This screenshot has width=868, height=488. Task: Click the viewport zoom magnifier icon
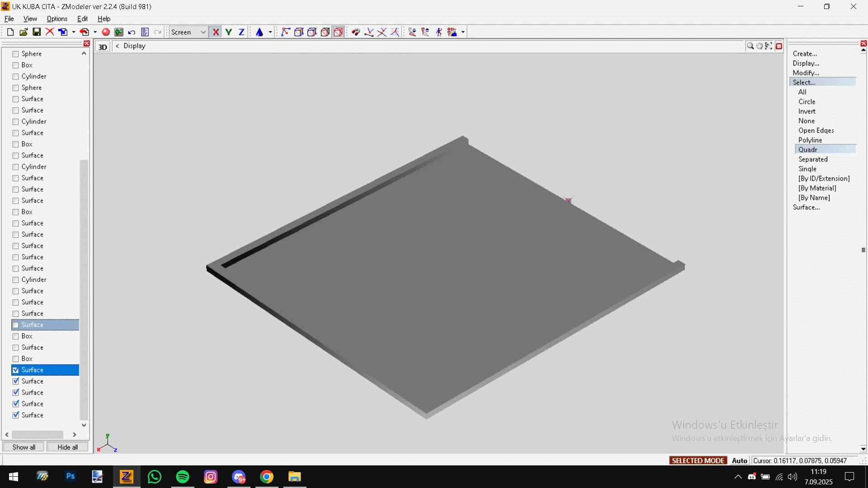point(750,46)
